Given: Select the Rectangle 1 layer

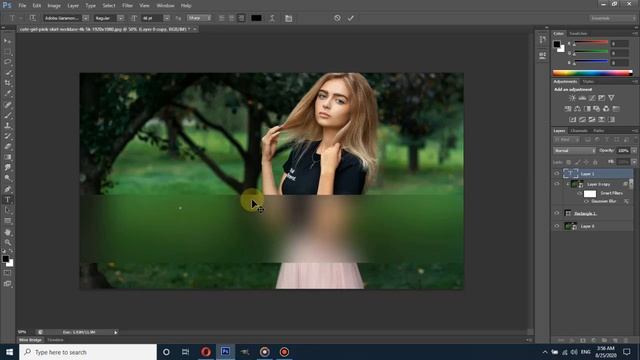Looking at the screenshot, I should click(592, 213).
